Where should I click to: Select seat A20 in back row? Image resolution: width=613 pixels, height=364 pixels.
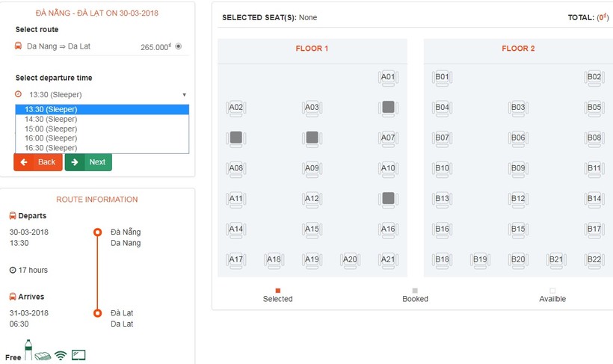click(x=350, y=260)
